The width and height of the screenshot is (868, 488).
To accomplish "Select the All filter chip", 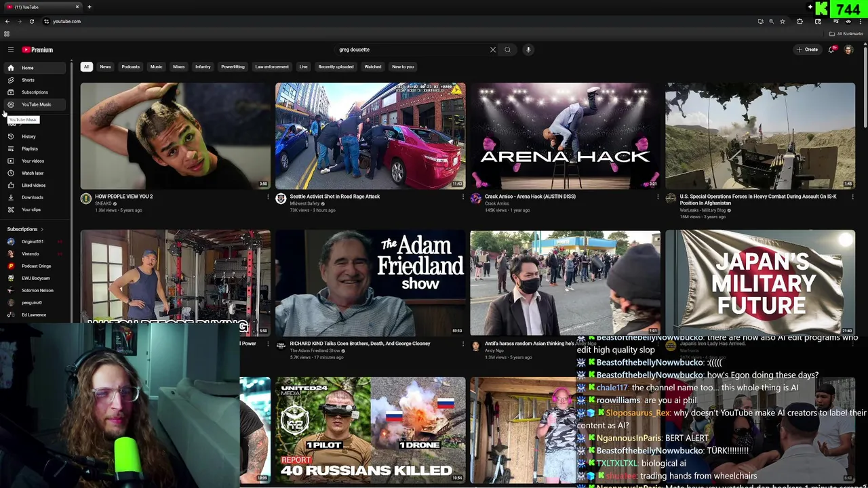I will coord(86,66).
